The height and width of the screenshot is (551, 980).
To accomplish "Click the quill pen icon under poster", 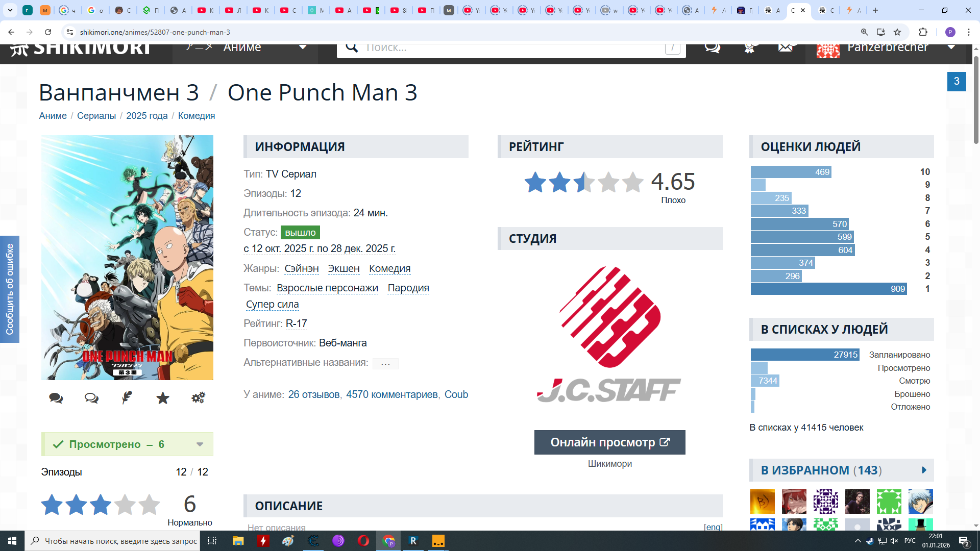I will 127,398.
